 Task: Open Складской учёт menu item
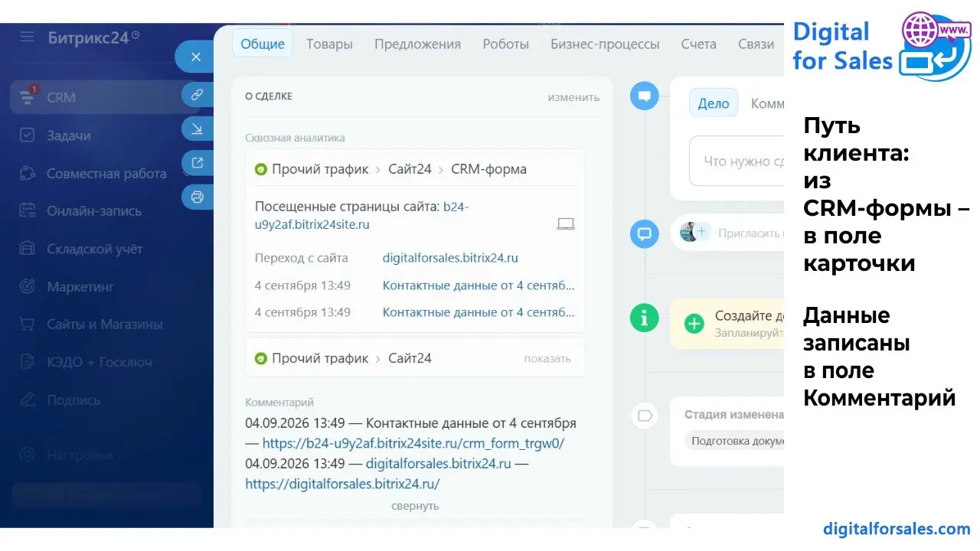click(94, 249)
